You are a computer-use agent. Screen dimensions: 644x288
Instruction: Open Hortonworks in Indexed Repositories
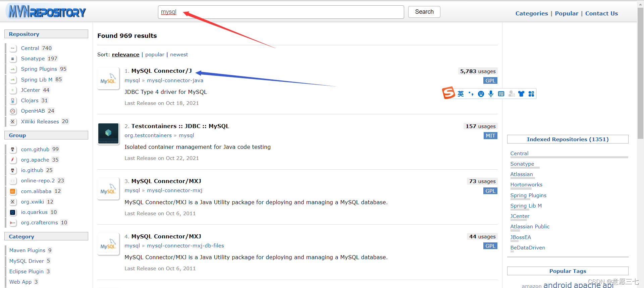click(526, 185)
